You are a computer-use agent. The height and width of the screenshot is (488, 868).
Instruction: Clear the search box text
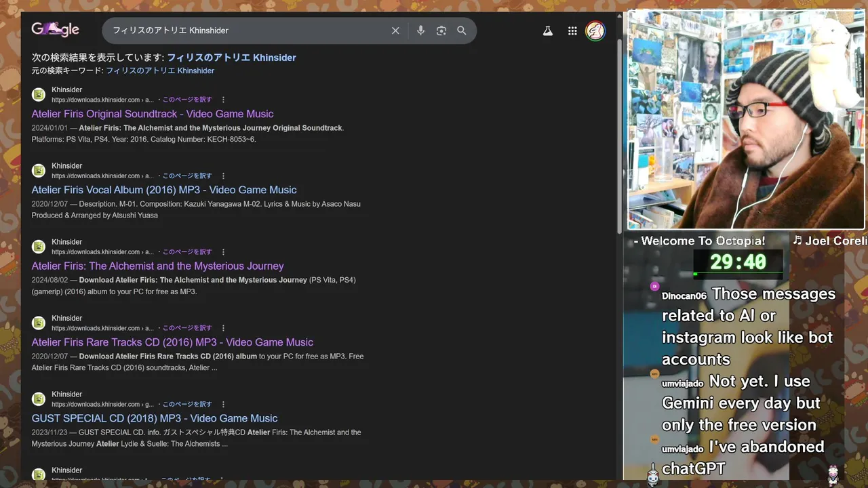click(x=395, y=30)
